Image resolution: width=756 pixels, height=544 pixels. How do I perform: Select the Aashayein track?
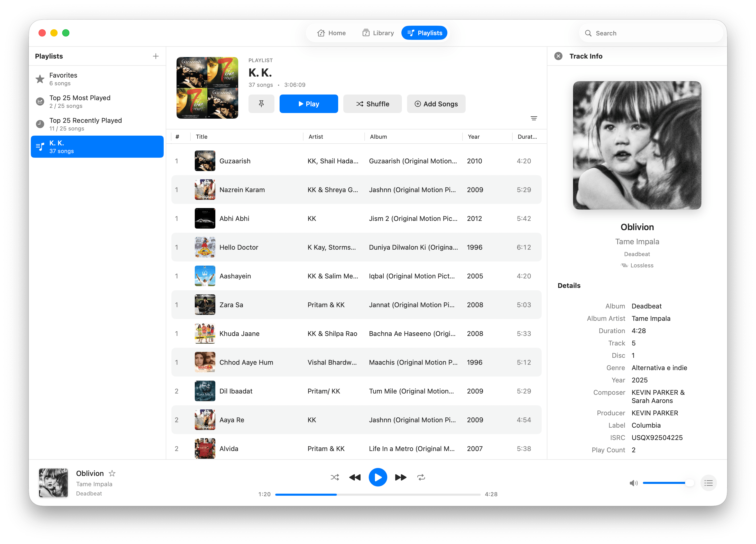pyautogui.click(x=356, y=276)
